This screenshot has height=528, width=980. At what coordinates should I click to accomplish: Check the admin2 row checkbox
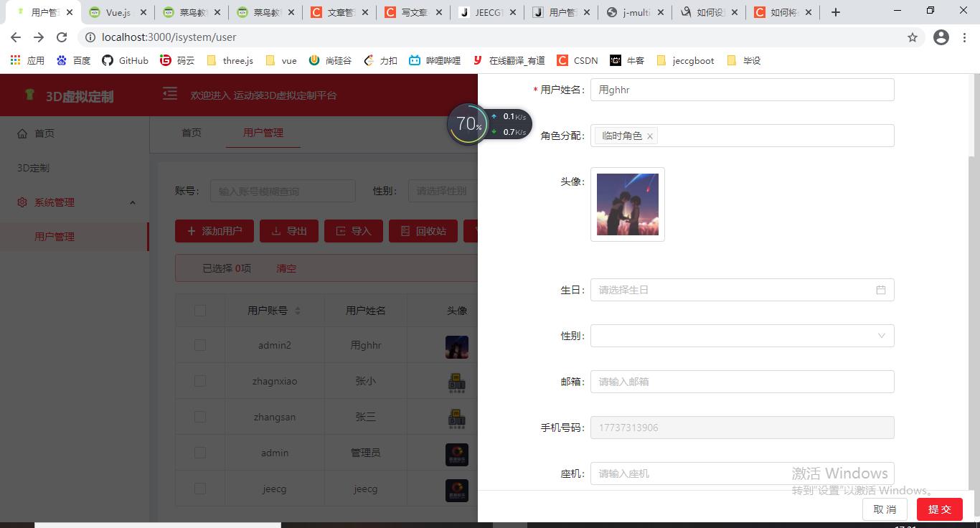point(200,345)
